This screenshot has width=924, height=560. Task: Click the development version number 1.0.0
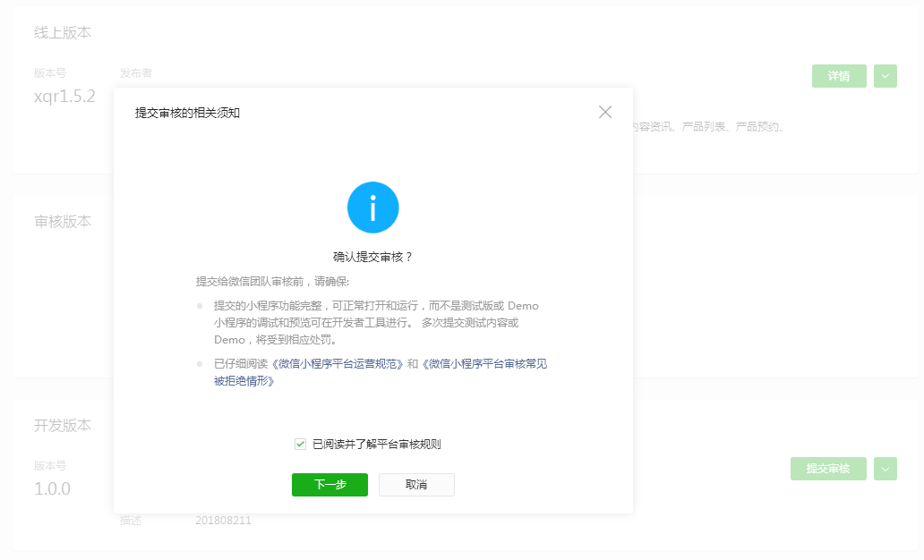[x=53, y=488]
